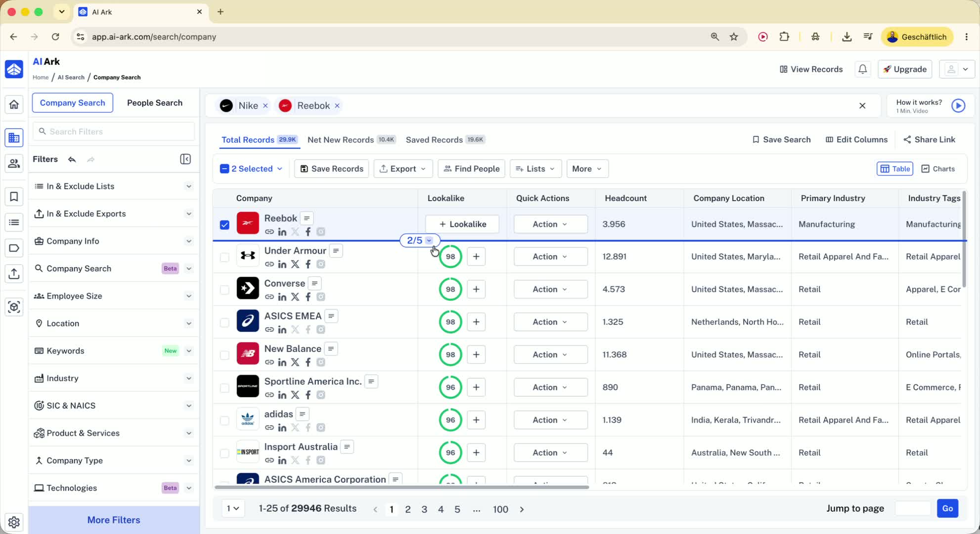This screenshot has height=534, width=980.
Task: Select the Saved Records tab
Action: point(445,140)
